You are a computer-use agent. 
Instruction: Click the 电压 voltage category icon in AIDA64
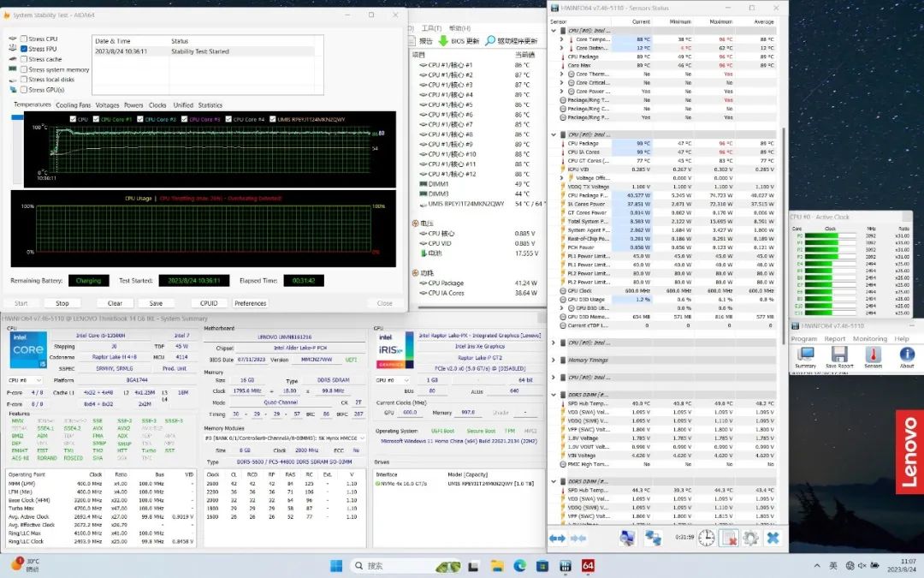pos(416,223)
